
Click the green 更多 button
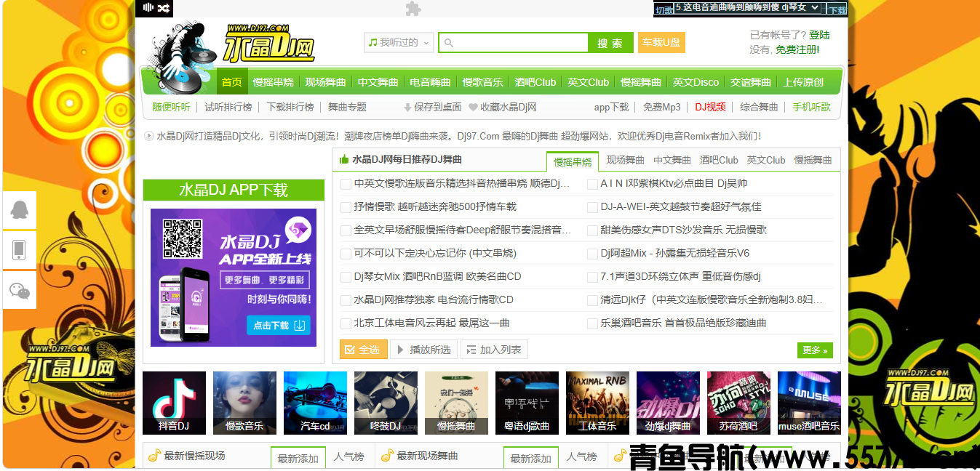point(815,350)
